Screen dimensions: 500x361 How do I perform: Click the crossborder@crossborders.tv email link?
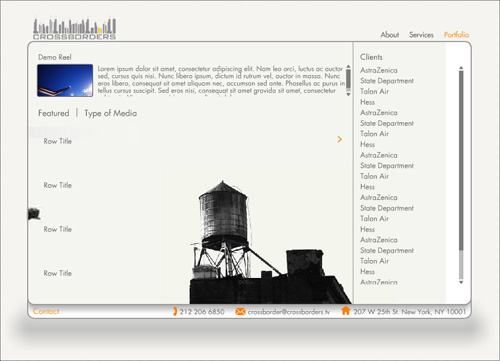(289, 312)
